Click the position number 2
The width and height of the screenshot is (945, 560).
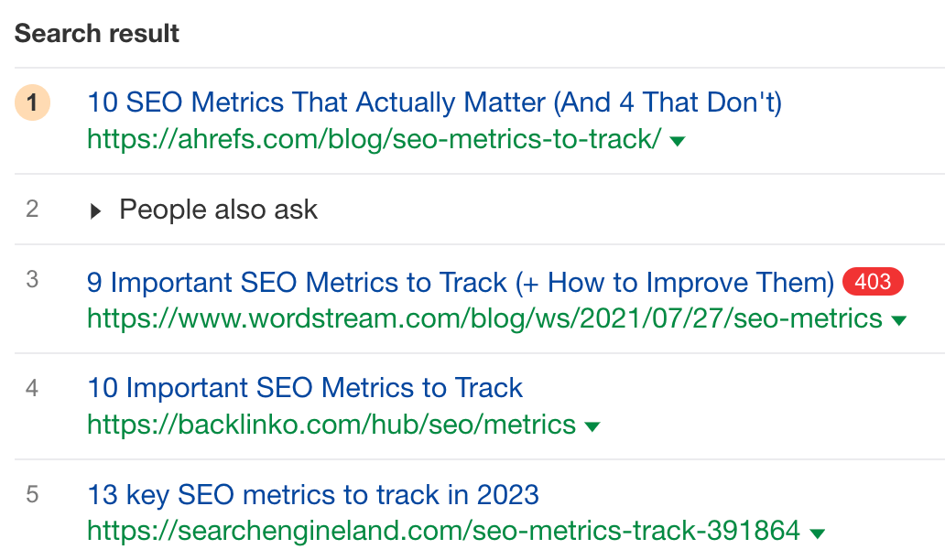(32, 210)
